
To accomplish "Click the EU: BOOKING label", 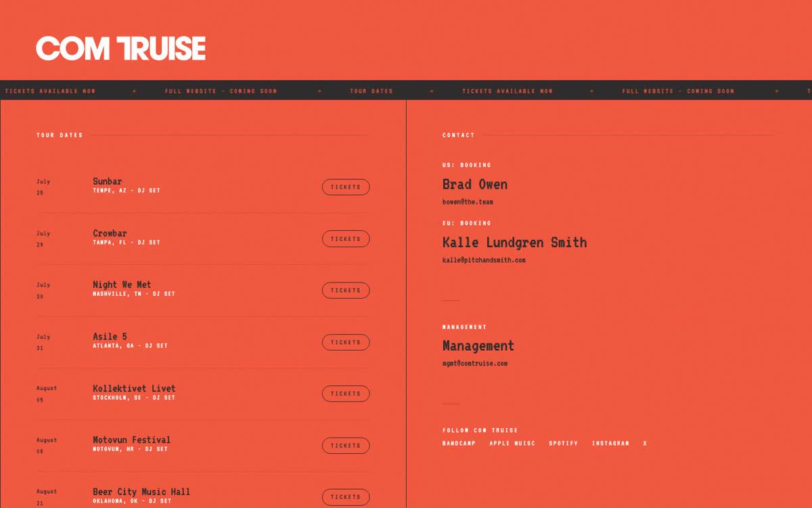I will pos(467,223).
